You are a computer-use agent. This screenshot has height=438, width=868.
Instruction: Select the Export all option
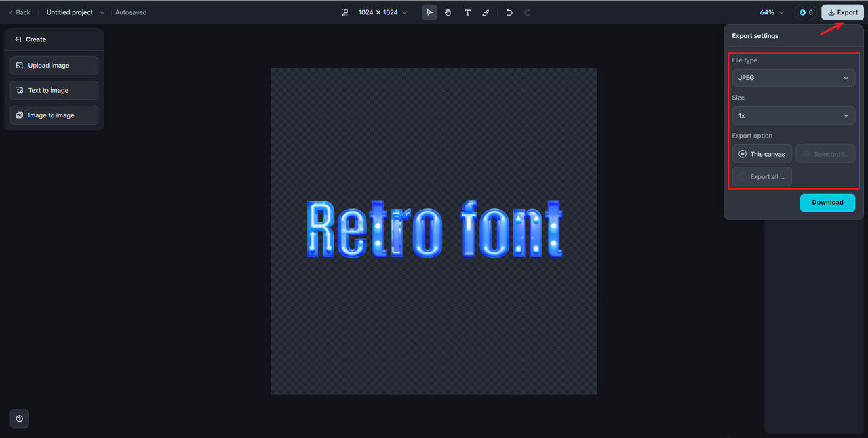point(762,176)
